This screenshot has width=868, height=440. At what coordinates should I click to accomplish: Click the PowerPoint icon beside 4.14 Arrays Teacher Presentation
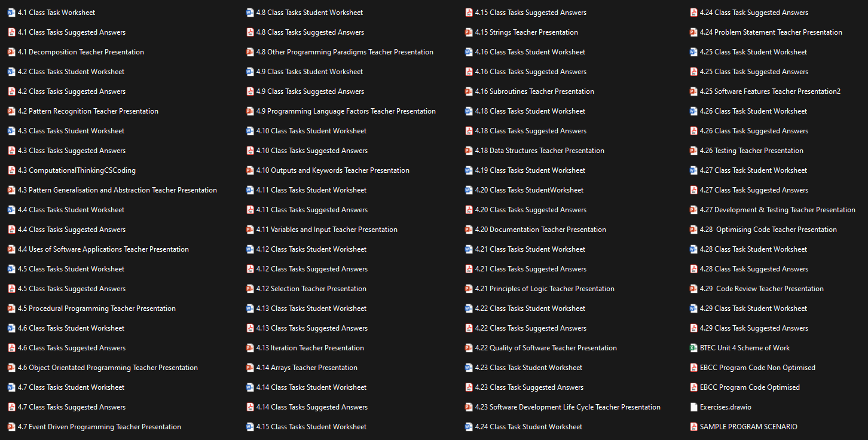(250, 367)
